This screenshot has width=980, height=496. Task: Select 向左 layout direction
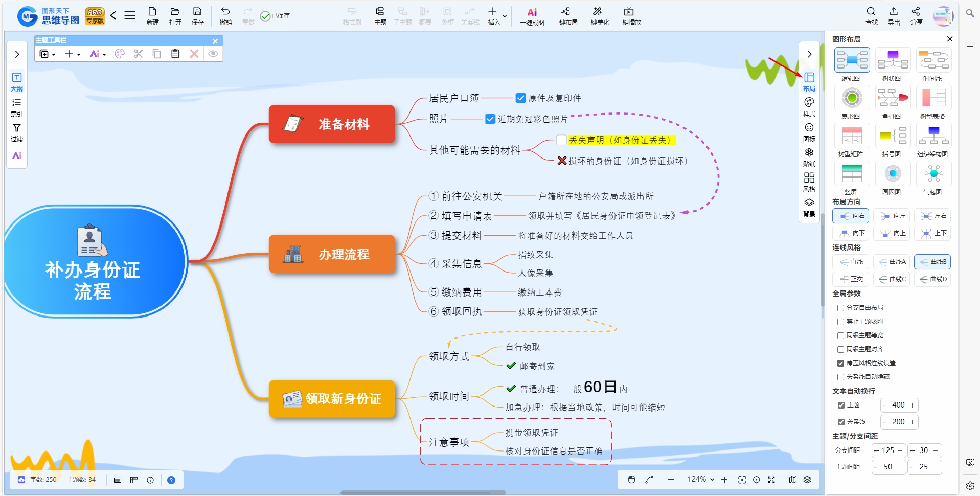pos(892,216)
